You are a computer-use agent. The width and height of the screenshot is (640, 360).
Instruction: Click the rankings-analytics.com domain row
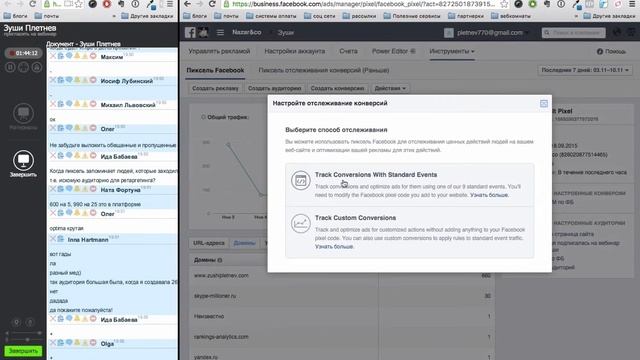(342, 337)
